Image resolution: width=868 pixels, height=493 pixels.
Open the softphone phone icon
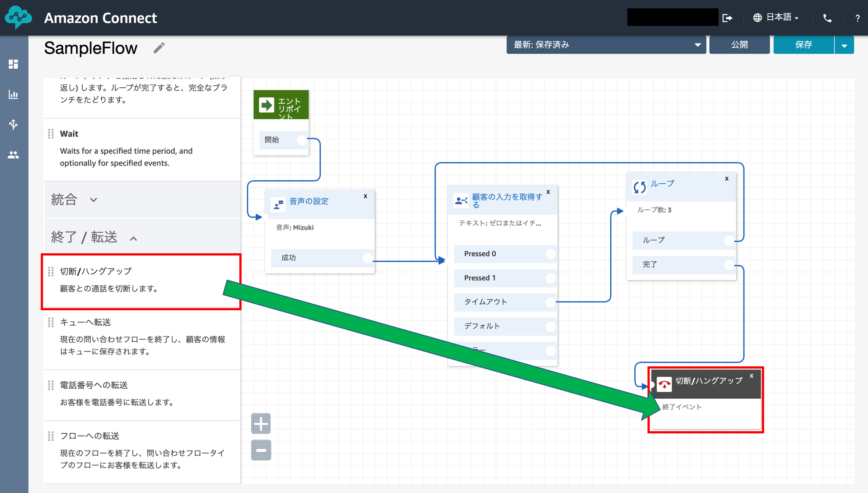pos(827,18)
